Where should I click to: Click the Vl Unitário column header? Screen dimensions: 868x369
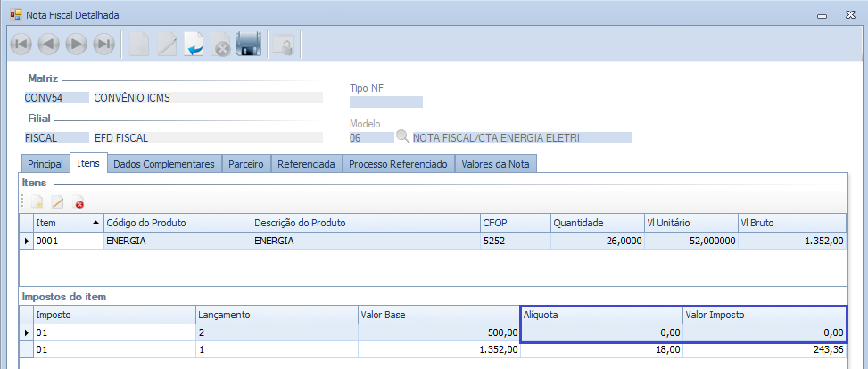coord(690,223)
